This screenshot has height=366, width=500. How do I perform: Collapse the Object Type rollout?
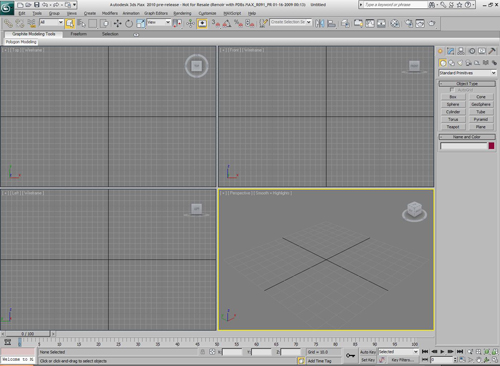point(467,84)
